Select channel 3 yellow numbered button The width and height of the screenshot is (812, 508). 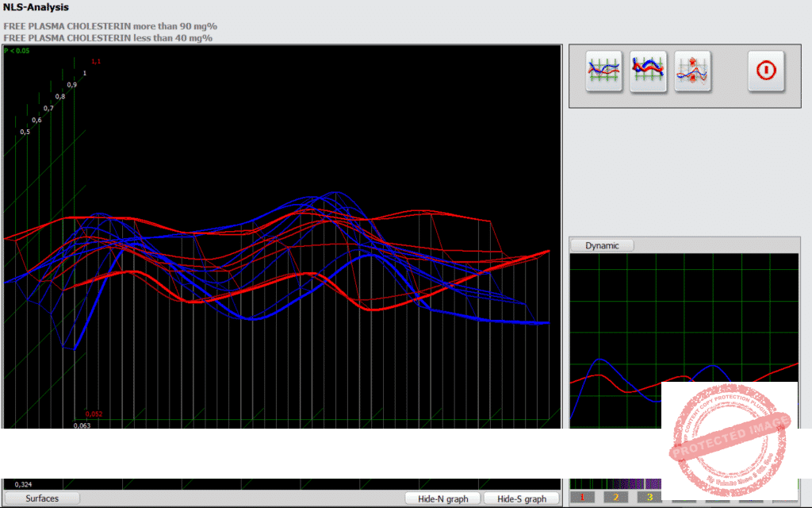649,498
